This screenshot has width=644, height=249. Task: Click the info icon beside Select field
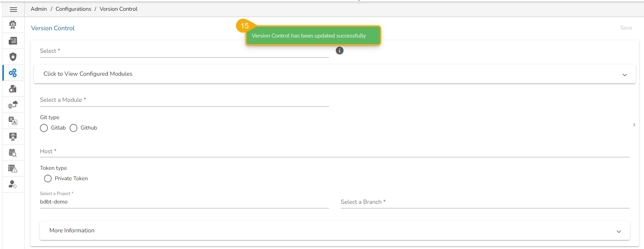[340, 51]
